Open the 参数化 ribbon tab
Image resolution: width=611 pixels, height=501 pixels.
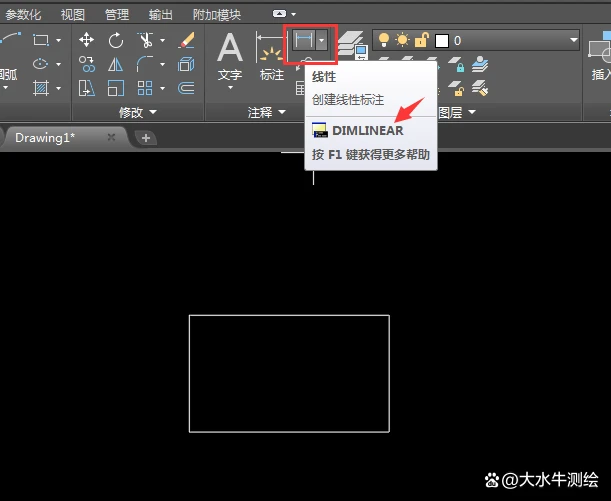23,15
